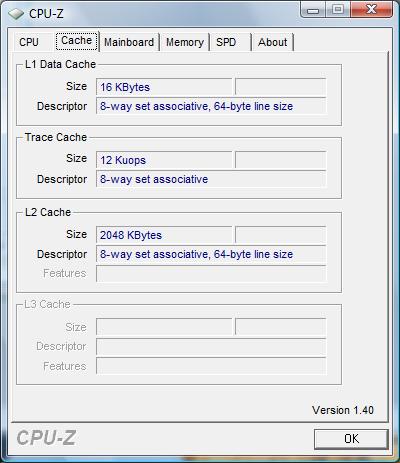Click the greyed 'L3 Cache' group label
400x463 pixels.
[47, 304]
